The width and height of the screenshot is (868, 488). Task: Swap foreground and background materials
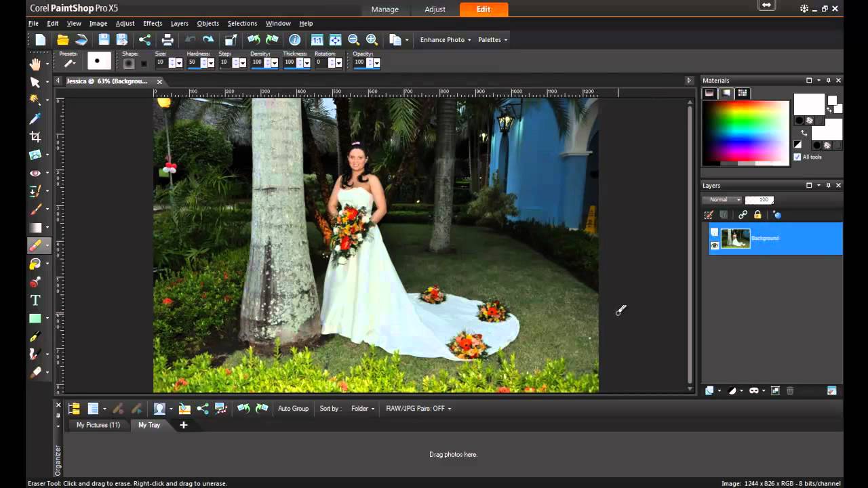pos(804,134)
